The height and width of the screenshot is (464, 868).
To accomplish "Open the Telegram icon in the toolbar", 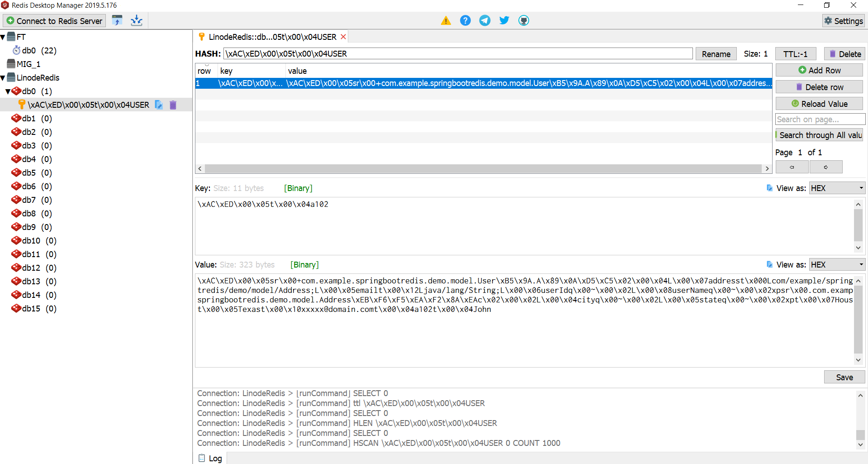I will click(484, 20).
